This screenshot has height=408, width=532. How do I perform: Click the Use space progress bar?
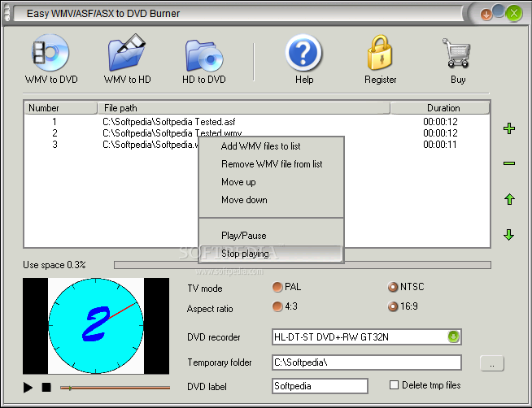click(303, 265)
